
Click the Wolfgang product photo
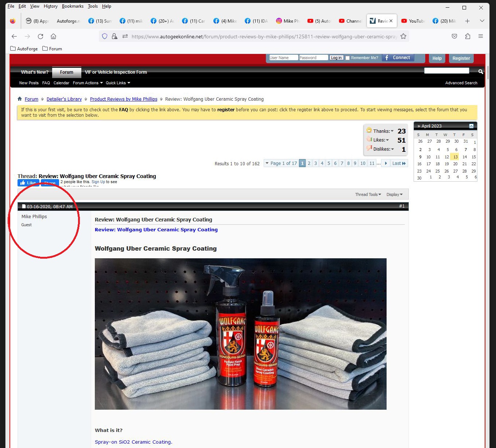240,334
